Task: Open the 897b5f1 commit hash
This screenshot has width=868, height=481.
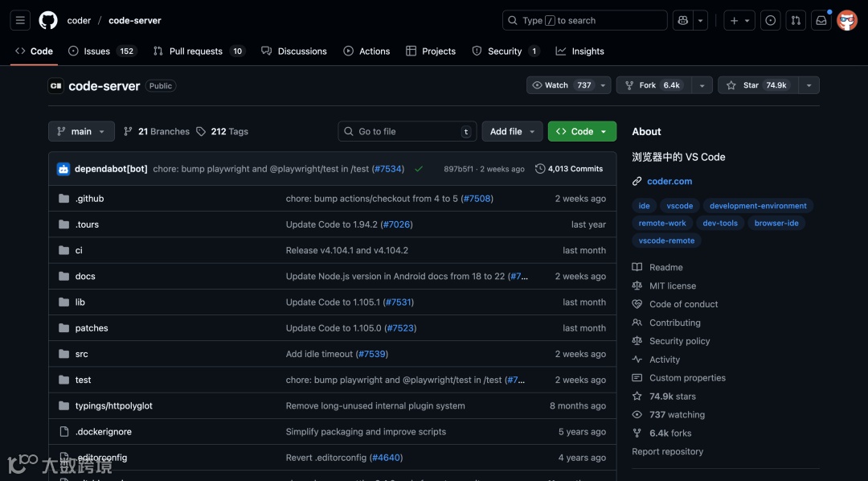Action: [458, 169]
